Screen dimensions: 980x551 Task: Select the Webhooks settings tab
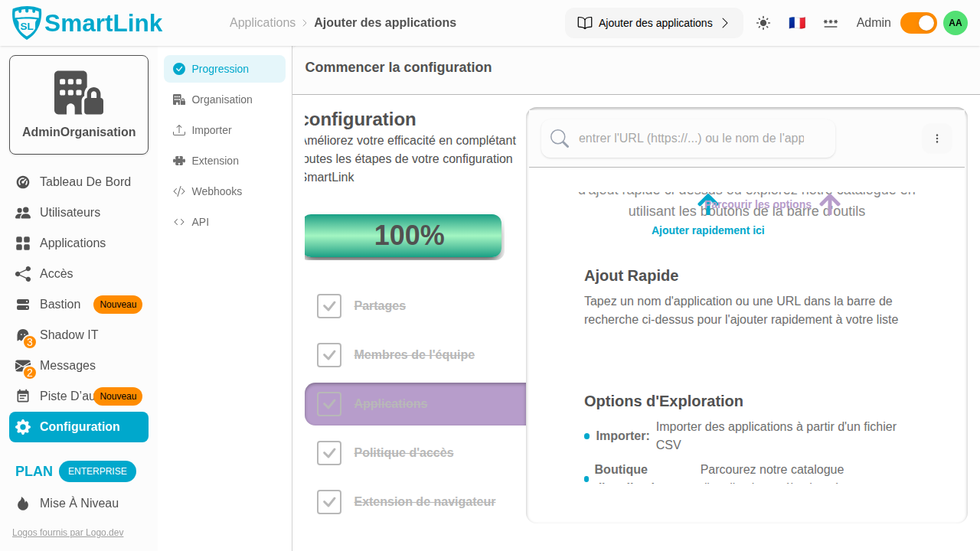pos(217,191)
